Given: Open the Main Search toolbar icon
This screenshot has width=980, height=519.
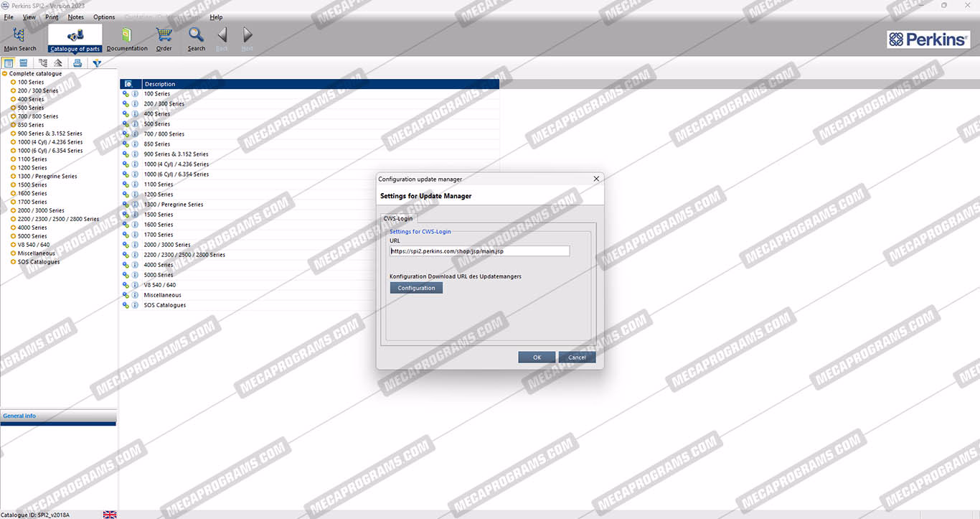Looking at the screenshot, I should [19, 38].
